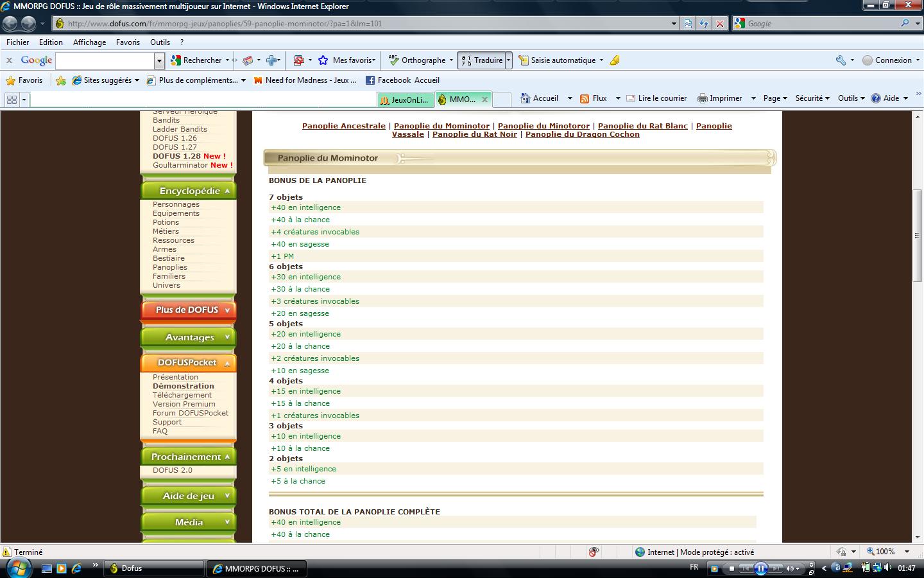Launch Internet Explorer from quick launch
Image resolution: width=924 pixels, height=578 pixels.
[76, 568]
